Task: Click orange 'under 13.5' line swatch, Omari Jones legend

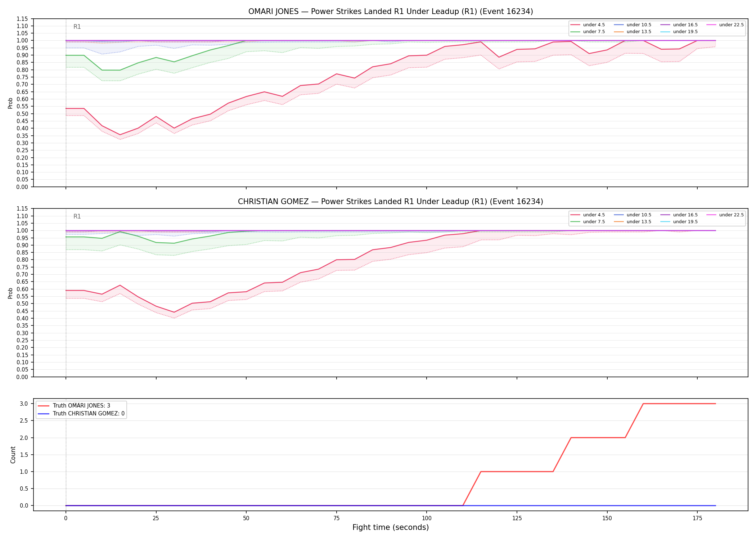Action: tap(618, 32)
